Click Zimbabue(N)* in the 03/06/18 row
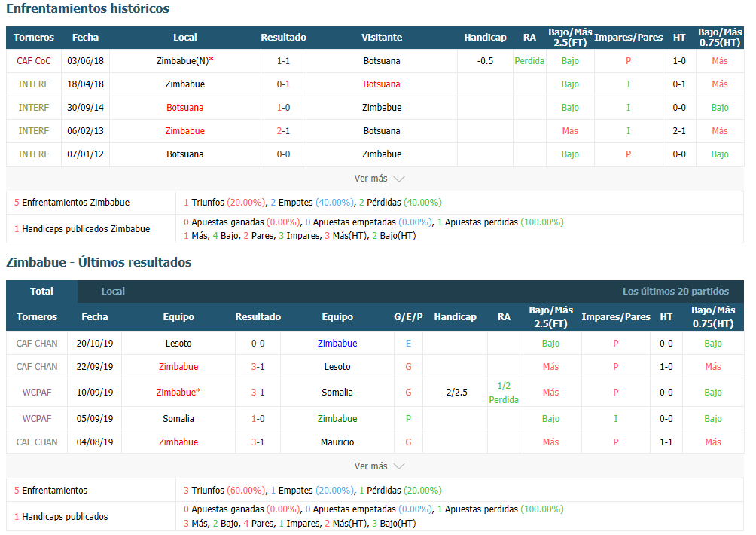The height and width of the screenshot is (535, 756). point(184,61)
